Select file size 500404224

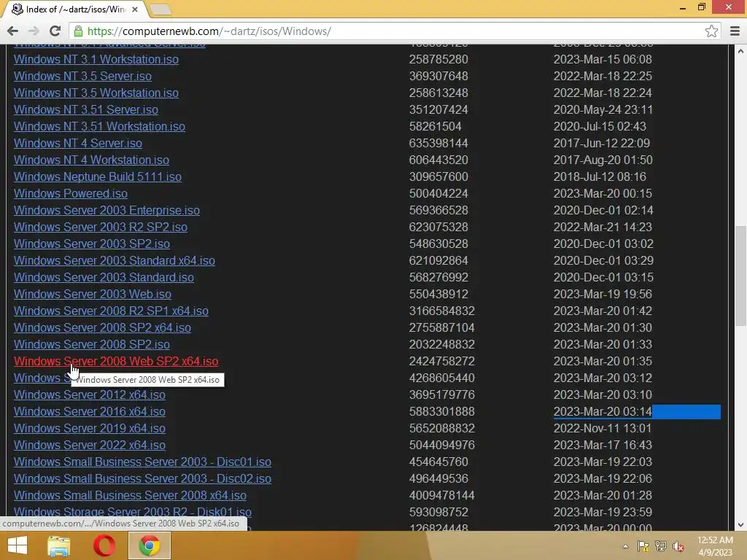pyautogui.click(x=438, y=193)
